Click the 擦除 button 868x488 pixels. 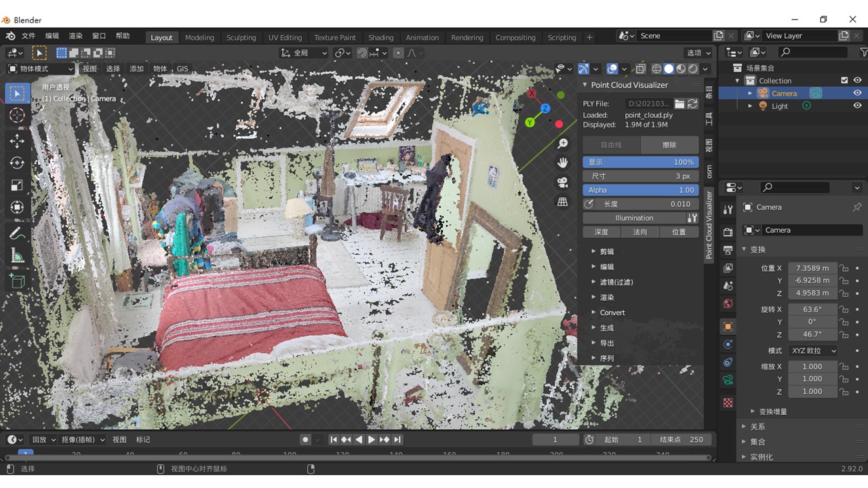(x=669, y=144)
